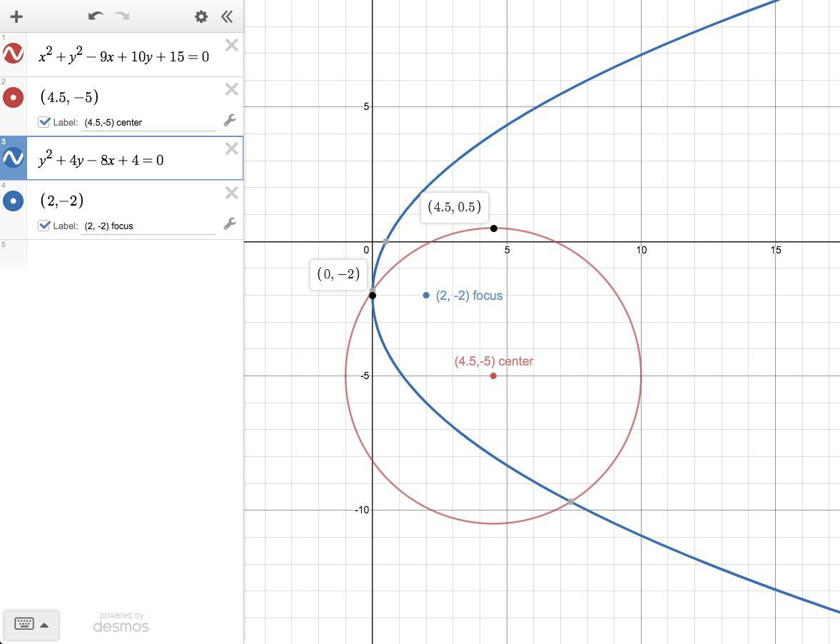Delete the parabola equation expression
The image size is (840, 644).
tap(231, 149)
